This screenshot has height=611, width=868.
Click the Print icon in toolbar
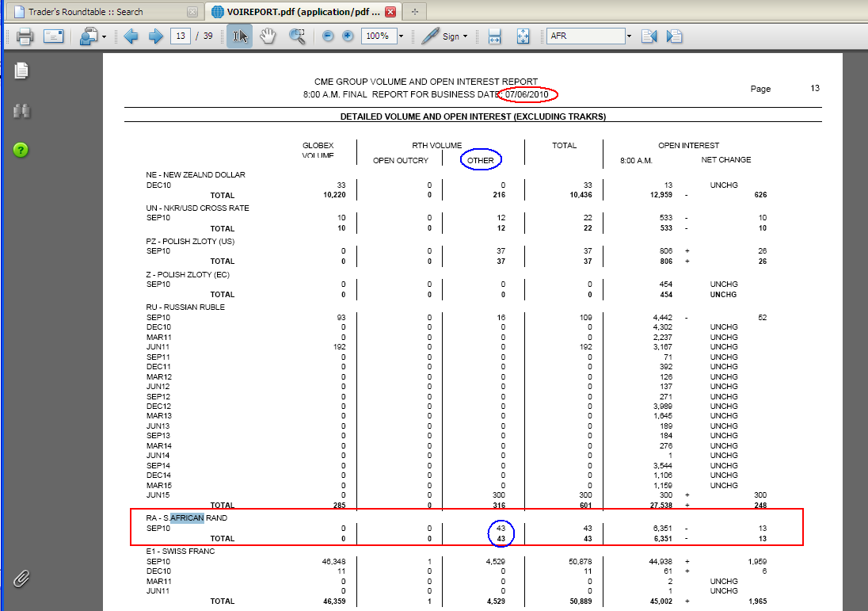(25, 36)
